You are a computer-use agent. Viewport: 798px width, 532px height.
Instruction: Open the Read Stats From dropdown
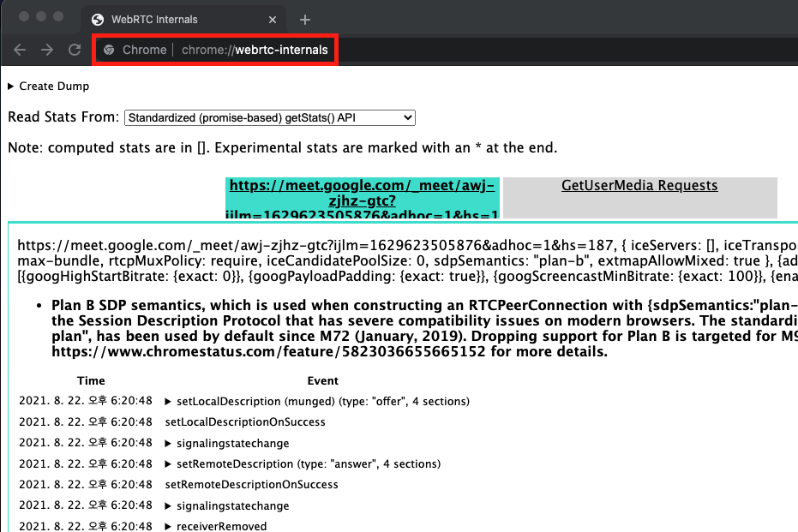tap(270, 118)
